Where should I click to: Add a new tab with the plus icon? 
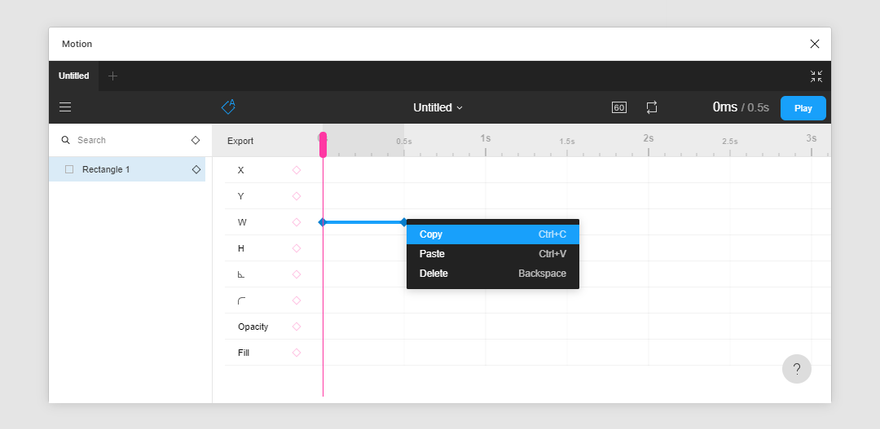[113, 76]
